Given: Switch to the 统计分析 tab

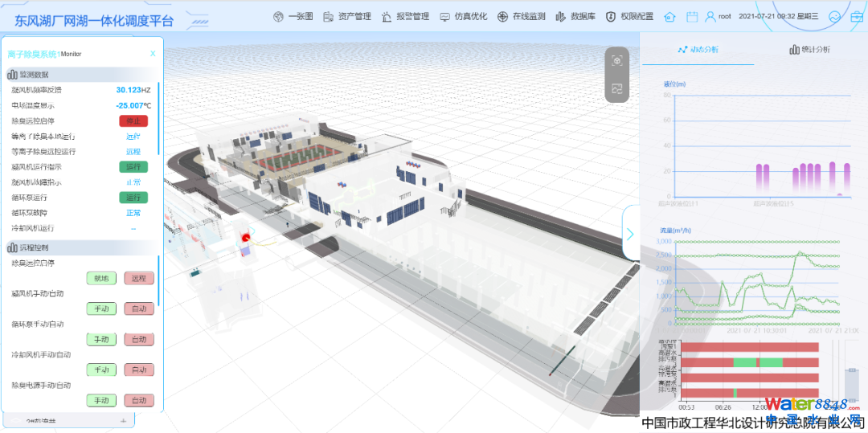Looking at the screenshot, I should 809,50.
